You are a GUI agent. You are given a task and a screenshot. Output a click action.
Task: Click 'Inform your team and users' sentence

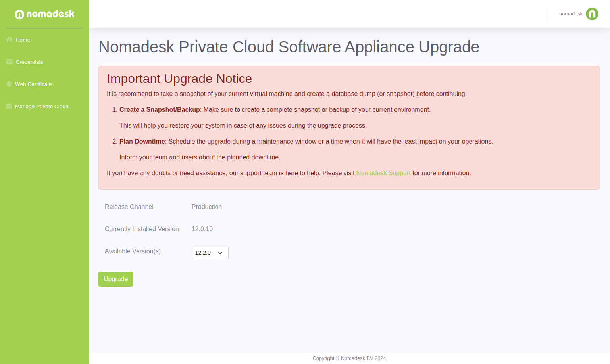coord(200,157)
